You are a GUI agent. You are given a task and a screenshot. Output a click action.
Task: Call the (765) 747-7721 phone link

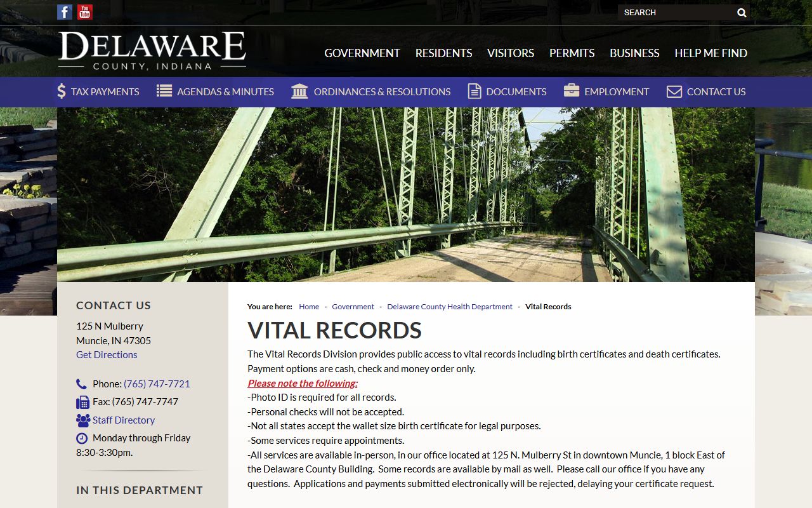(157, 384)
